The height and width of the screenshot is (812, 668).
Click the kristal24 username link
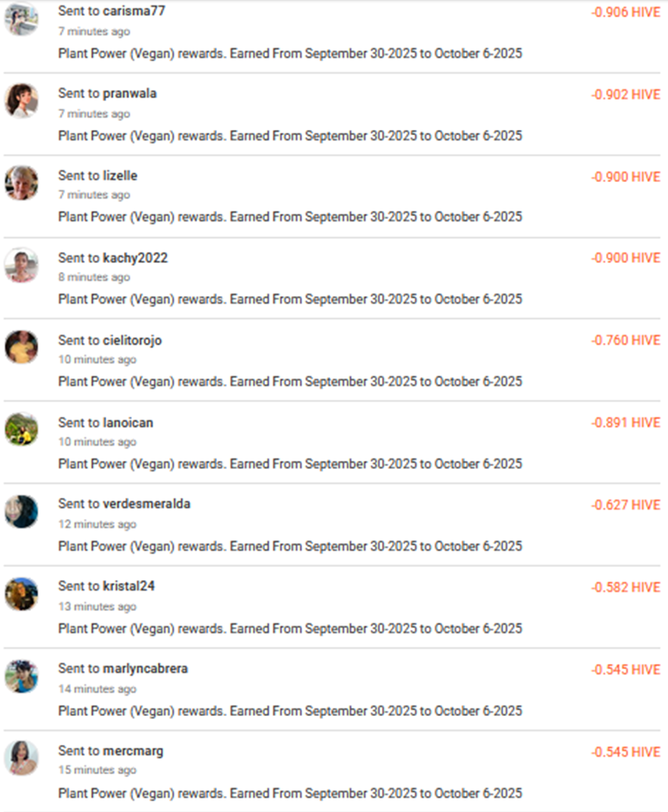pyautogui.click(x=128, y=586)
